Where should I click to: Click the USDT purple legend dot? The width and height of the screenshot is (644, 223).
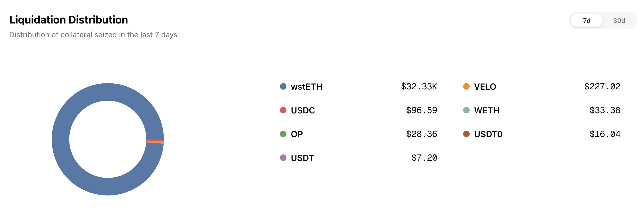pos(283,158)
